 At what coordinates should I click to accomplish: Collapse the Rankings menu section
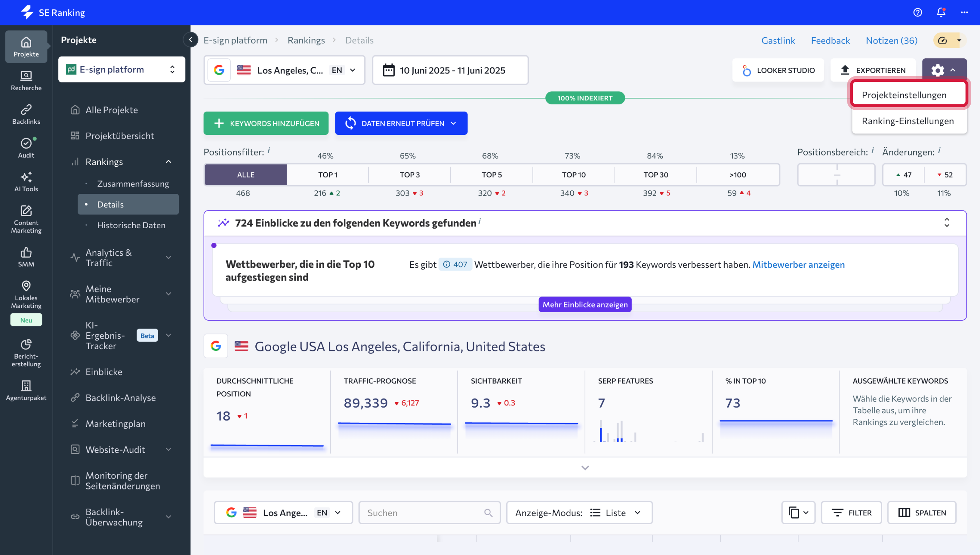[x=168, y=162]
